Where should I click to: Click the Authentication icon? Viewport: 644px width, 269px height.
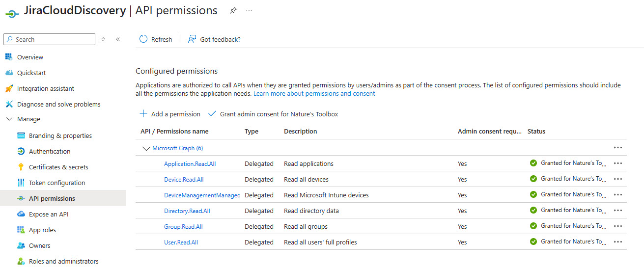21,151
